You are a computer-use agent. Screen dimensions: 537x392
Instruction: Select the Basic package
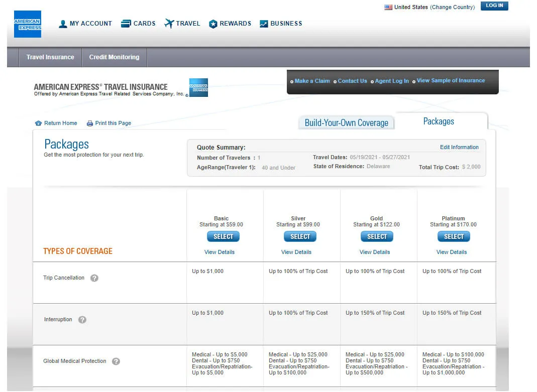(x=223, y=237)
